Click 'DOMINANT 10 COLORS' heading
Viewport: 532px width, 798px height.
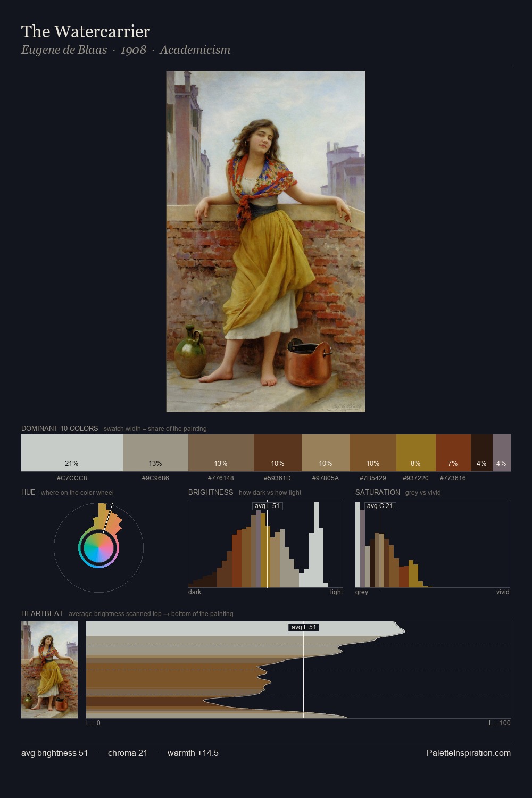(x=60, y=428)
